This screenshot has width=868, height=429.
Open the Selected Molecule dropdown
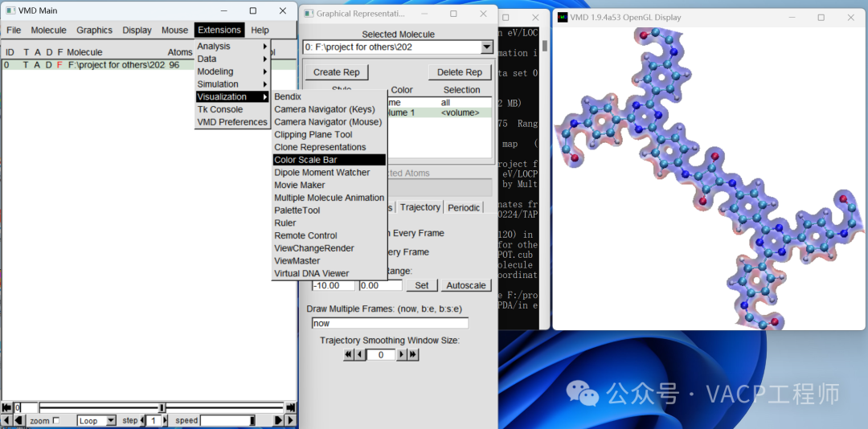(x=487, y=47)
